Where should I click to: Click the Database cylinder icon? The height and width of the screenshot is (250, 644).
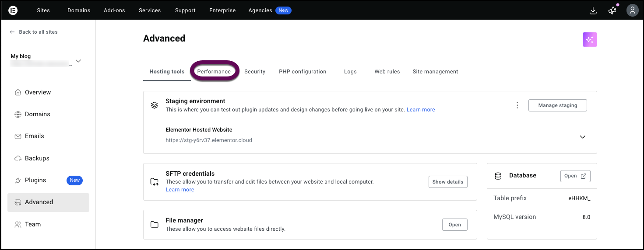[498, 176]
